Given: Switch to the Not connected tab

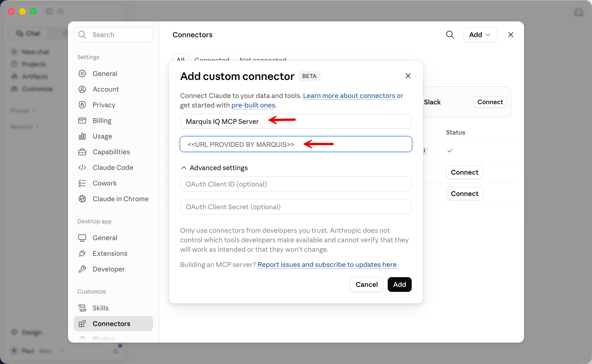Looking at the screenshot, I should point(263,59).
